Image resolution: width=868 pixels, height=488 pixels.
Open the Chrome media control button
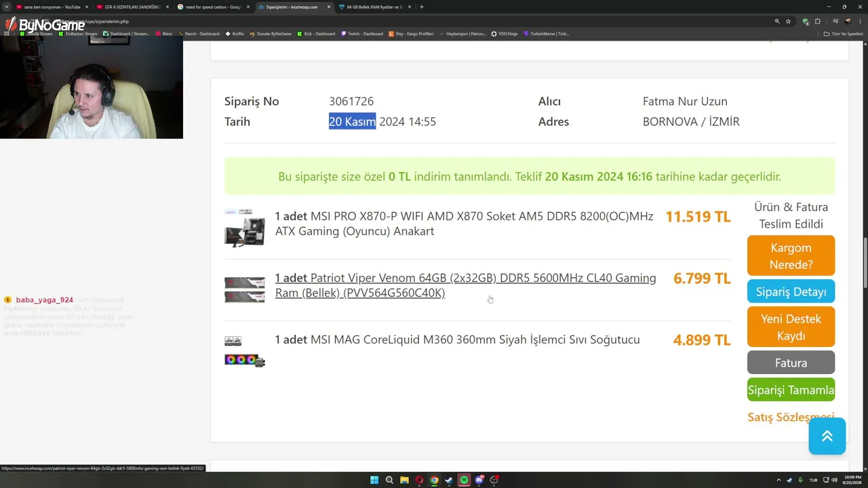(835, 22)
